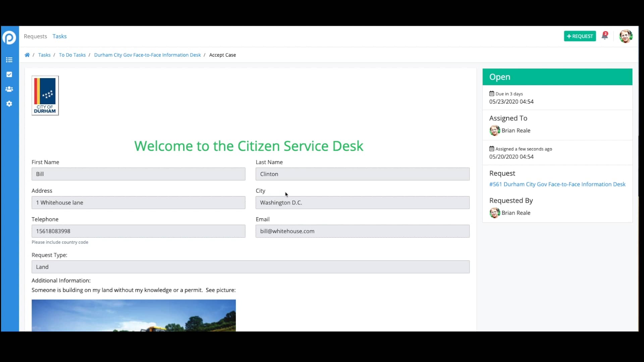Click the ProcessMaker logo icon
The height and width of the screenshot is (362, 644).
click(x=9, y=38)
